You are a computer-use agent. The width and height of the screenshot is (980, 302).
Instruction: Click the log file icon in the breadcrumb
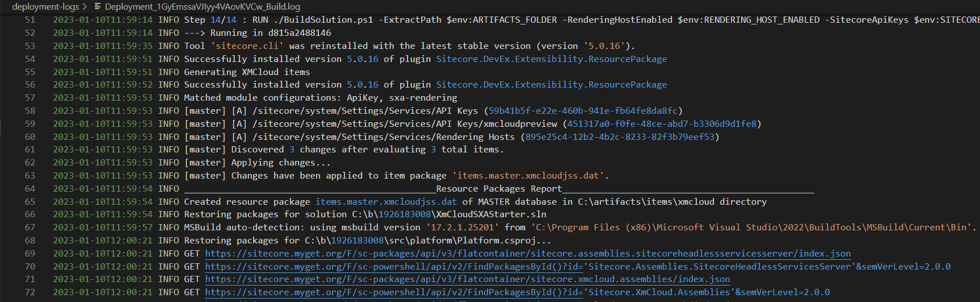pyautogui.click(x=98, y=7)
